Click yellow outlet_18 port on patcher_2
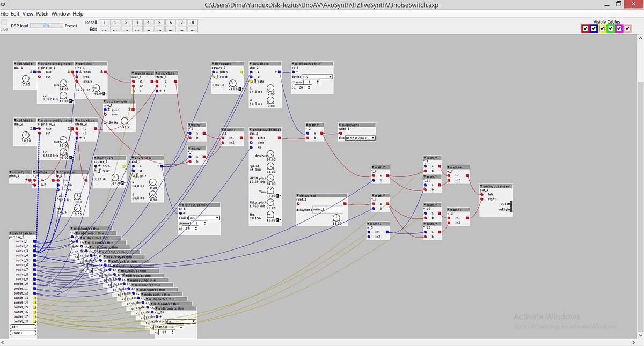 (35, 321)
